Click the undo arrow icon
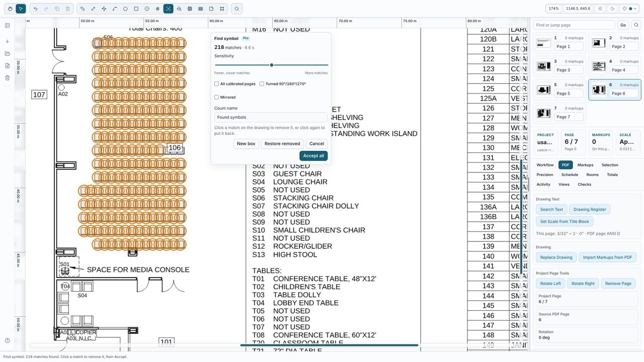644x362 pixels. click(35, 9)
